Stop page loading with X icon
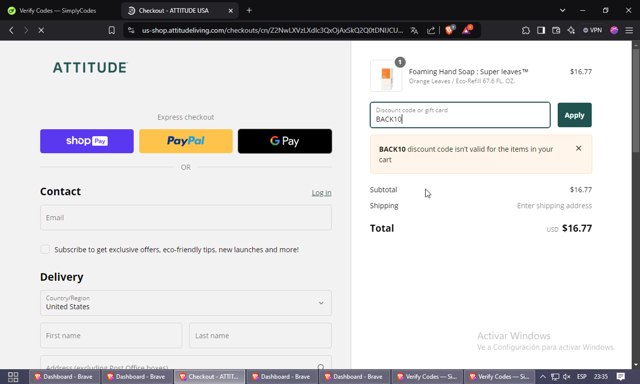 click(41, 30)
